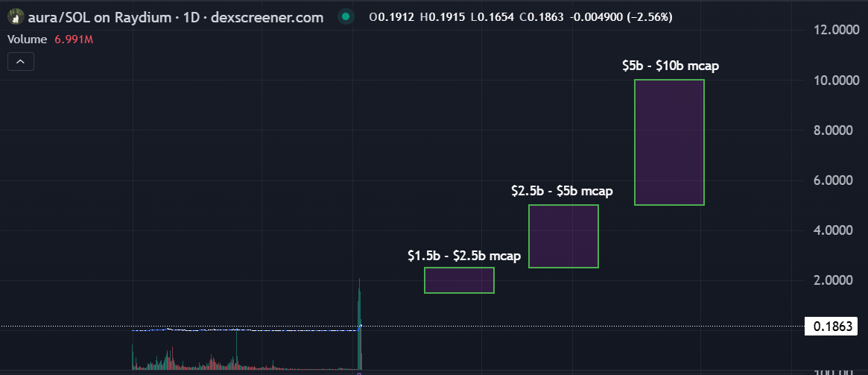This screenshot has width=868, height=375.
Task: Click the aura token avatar icon
Action: (x=16, y=17)
